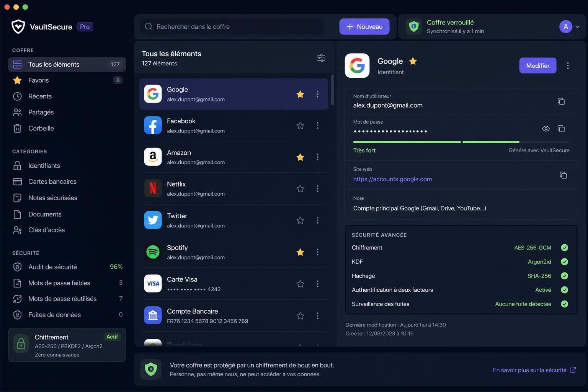Copy the username alex.dupont@gmail.com
The height and width of the screenshot is (392, 588).
(x=561, y=101)
